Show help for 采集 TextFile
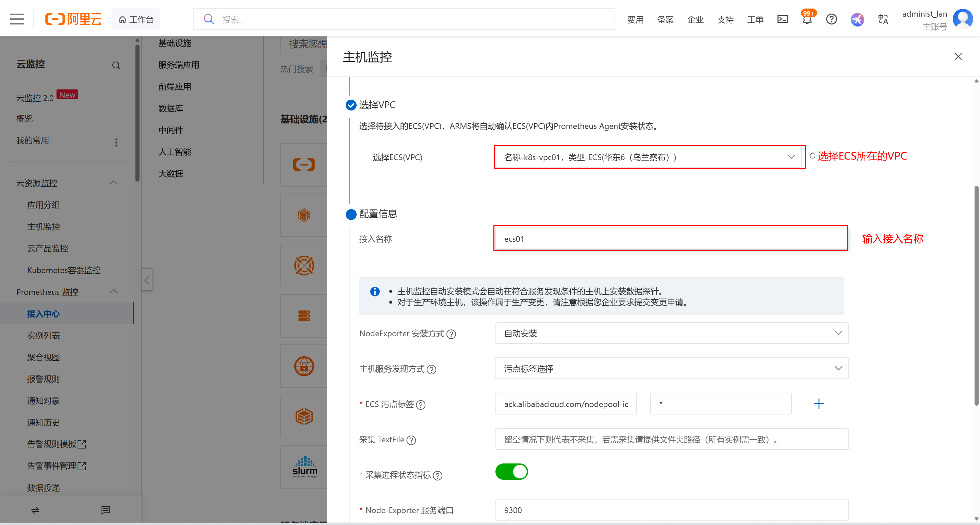The height and width of the screenshot is (525, 980). point(411,440)
